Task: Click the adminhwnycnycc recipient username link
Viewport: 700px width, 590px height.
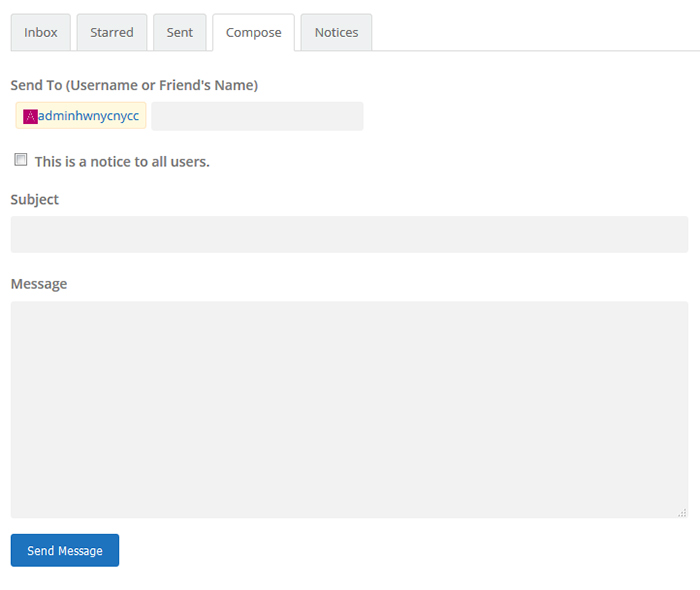Action: pyautogui.click(x=88, y=116)
